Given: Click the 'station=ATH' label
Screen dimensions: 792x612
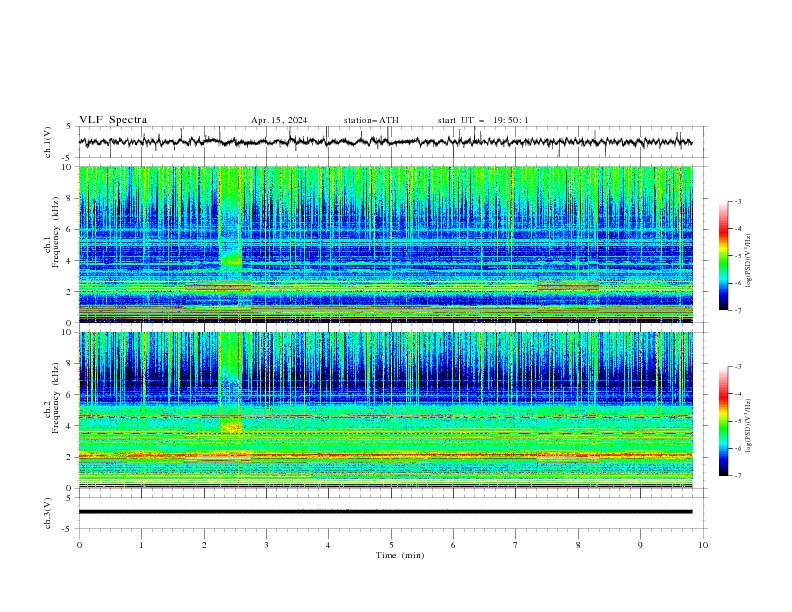Looking at the screenshot, I should [371, 120].
